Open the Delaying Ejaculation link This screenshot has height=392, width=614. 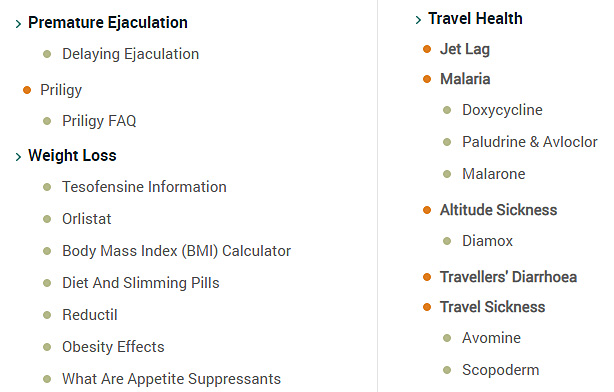(130, 54)
